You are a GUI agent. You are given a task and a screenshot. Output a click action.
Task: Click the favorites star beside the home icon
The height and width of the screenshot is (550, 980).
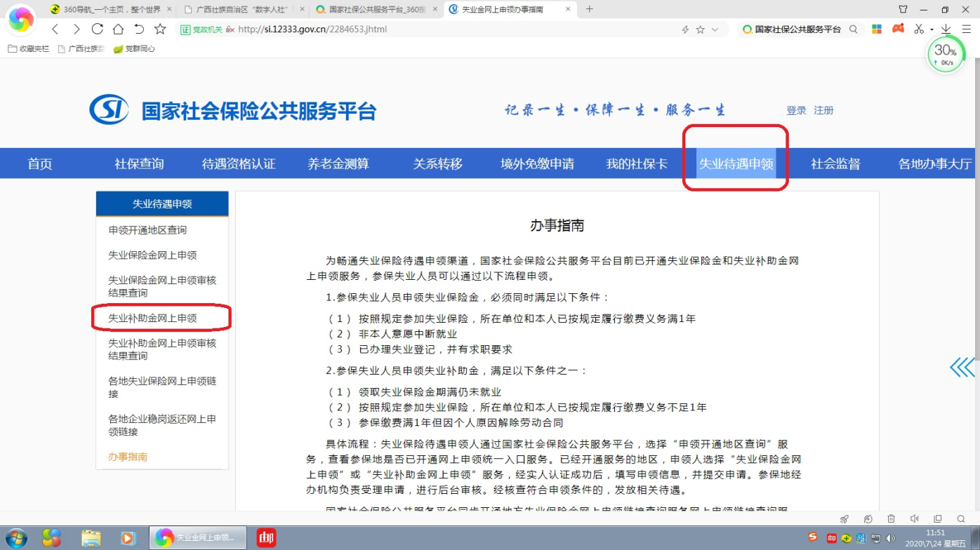coord(160,29)
